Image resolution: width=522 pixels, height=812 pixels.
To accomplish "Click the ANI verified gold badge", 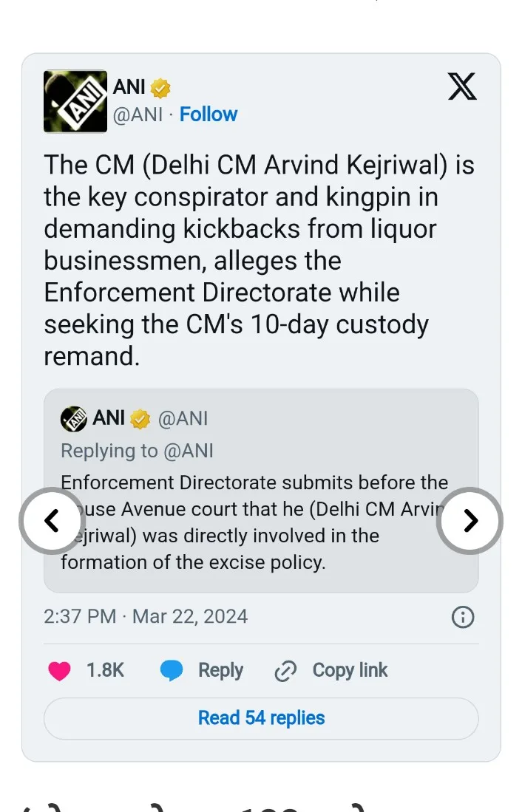I will coord(160,88).
